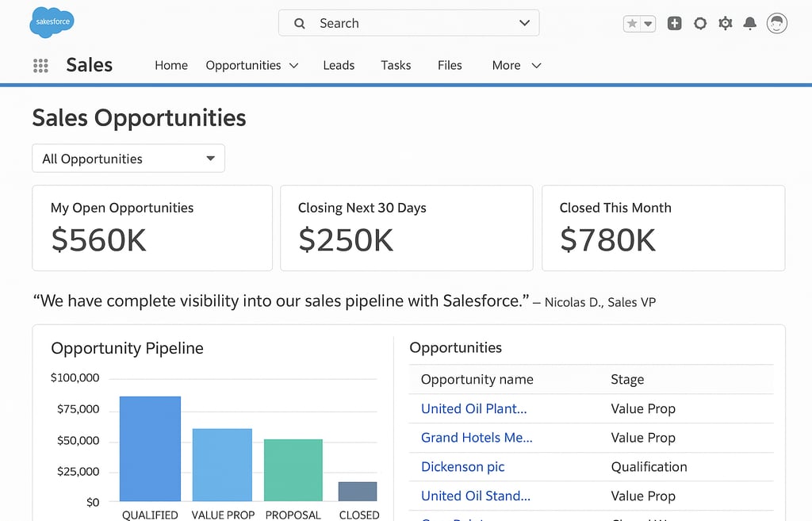Image resolution: width=812 pixels, height=521 pixels.
Task: Click the global actions plus icon
Action: 675,24
